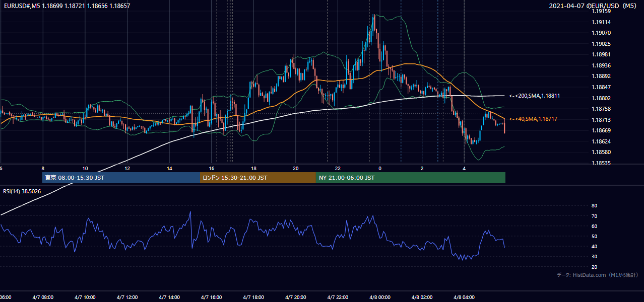Select the Tokyo 08:00-15:30 JST session bar
This screenshot has height=302, width=644.
(x=121, y=178)
